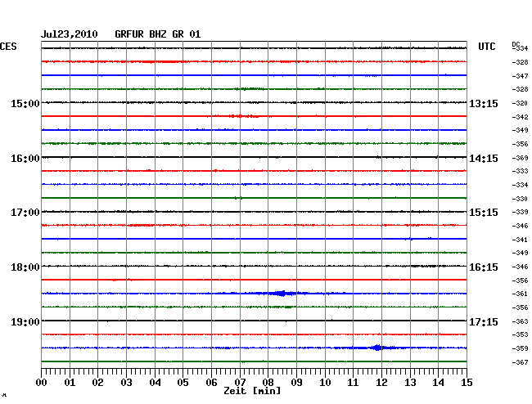Click minute tick label 09
The width and height of the screenshot is (532, 404).
(x=296, y=383)
